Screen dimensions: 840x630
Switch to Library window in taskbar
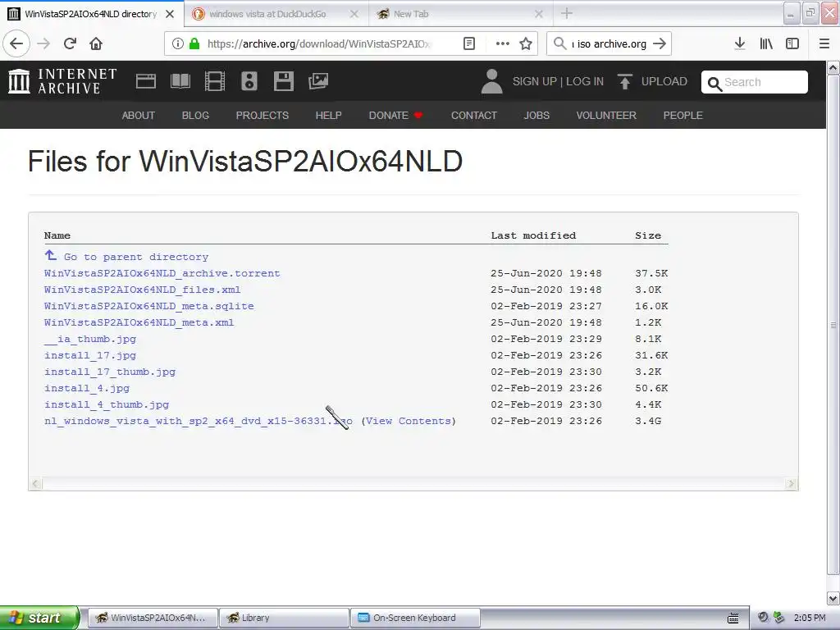tap(285, 618)
